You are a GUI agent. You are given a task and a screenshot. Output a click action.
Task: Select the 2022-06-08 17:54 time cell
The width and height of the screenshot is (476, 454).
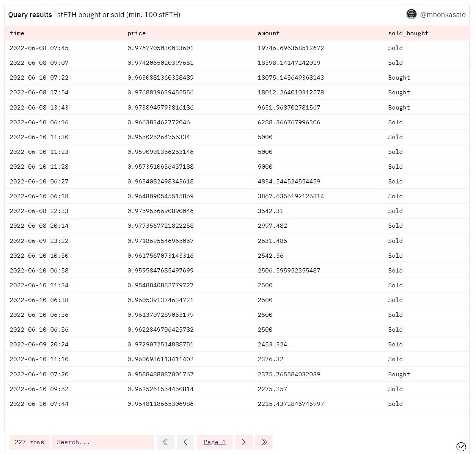(x=39, y=92)
